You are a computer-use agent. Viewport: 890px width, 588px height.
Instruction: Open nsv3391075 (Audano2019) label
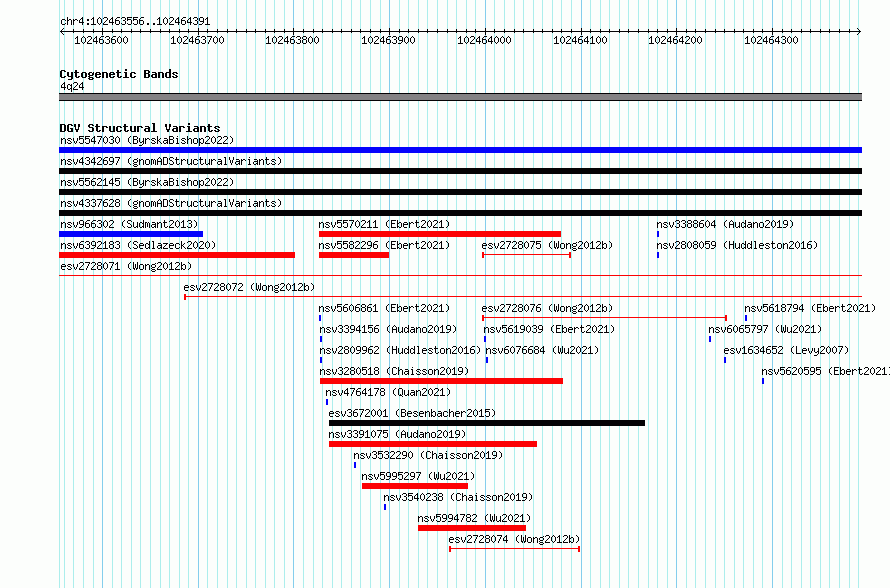[397, 434]
